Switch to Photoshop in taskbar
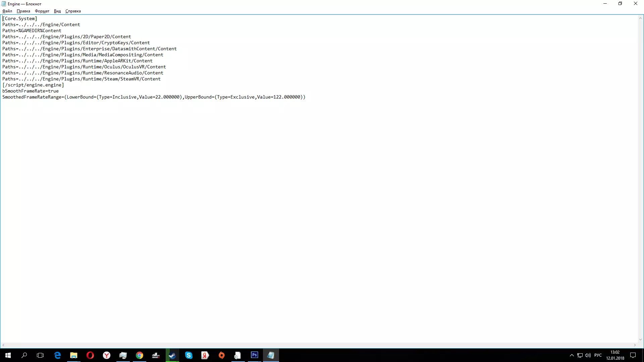The height and width of the screenshot is (362, 644). point(255,355)
